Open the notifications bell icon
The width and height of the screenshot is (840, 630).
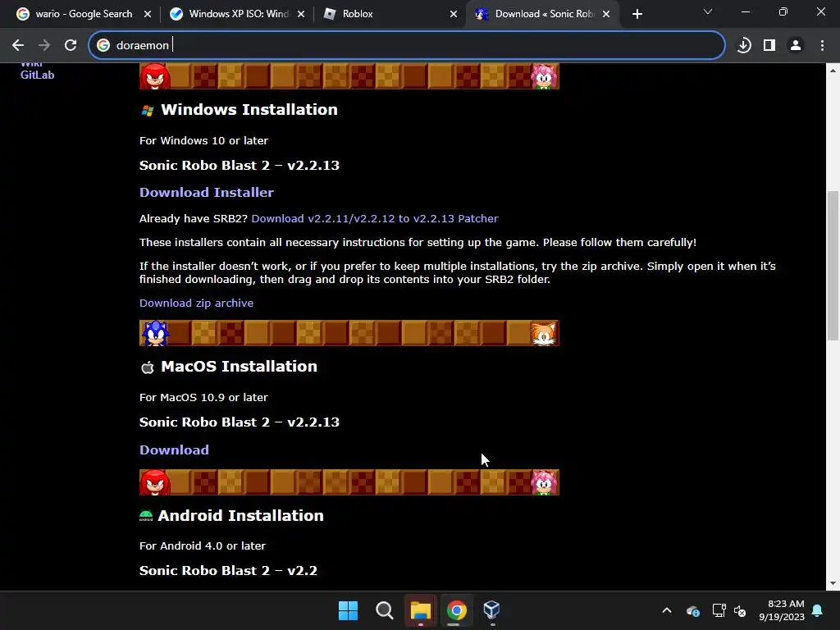[x=818, y=610]
